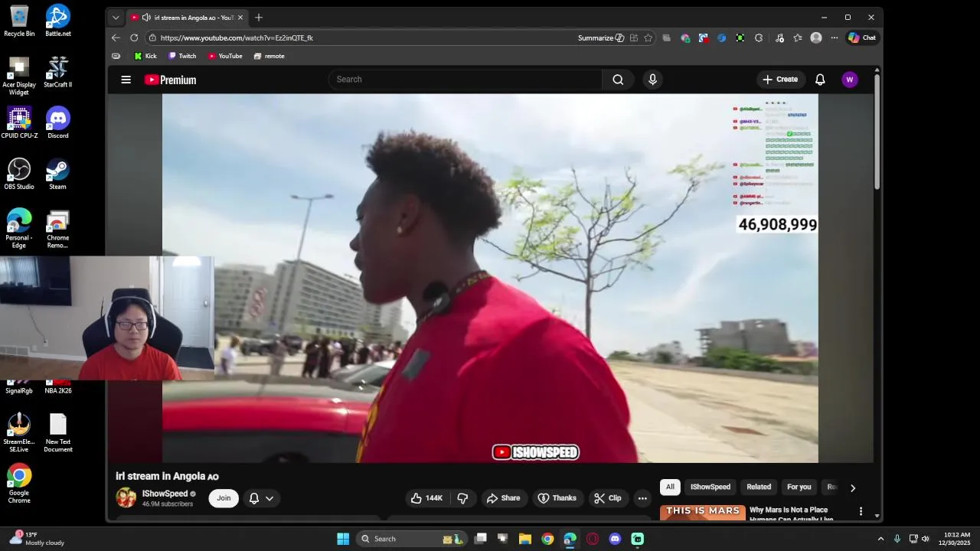
Task: Close the irl stream in Angola tab
Action: pyautogui.click(x=240, y=17)
